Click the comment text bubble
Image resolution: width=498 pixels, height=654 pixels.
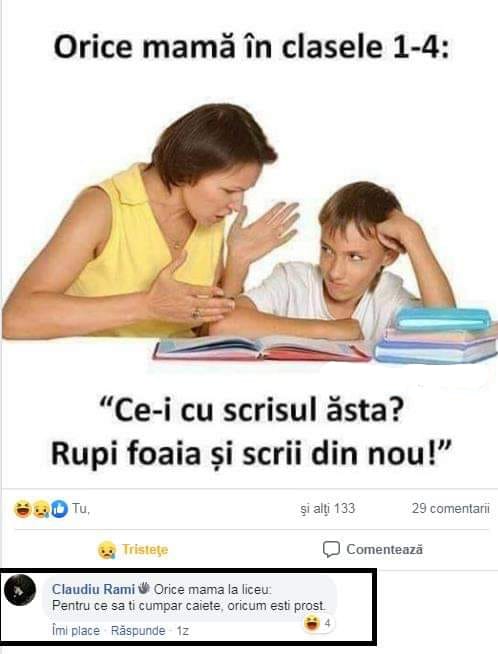(191, 598)
